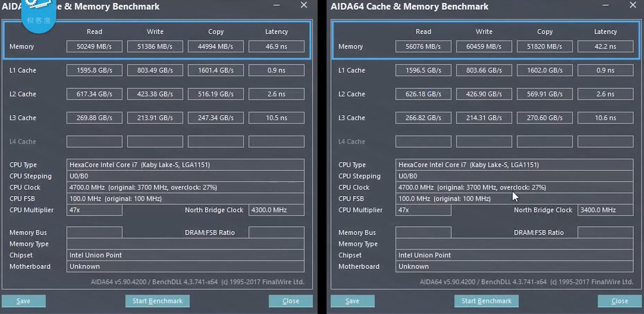
Task: Select the 270.60 GB/s L3 Cache Copy value
Action: pos(545,118)
